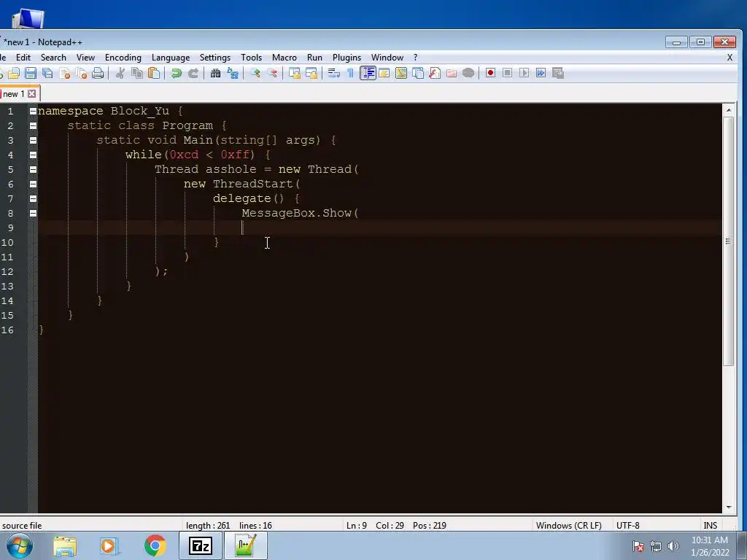Click the vertical scrollbar up arrow
Viewport: 747px width, 560px height.
[729, 110]
